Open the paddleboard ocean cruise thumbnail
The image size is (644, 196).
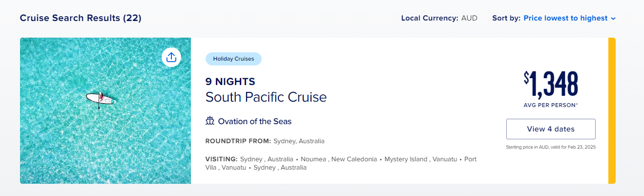click(x=105, y=110)
